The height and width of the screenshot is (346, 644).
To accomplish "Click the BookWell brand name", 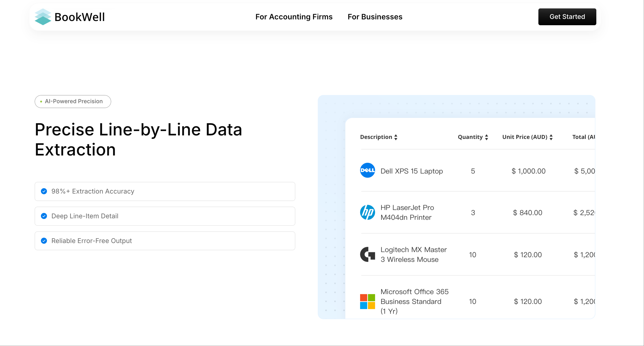I will [x=79, y=17].
